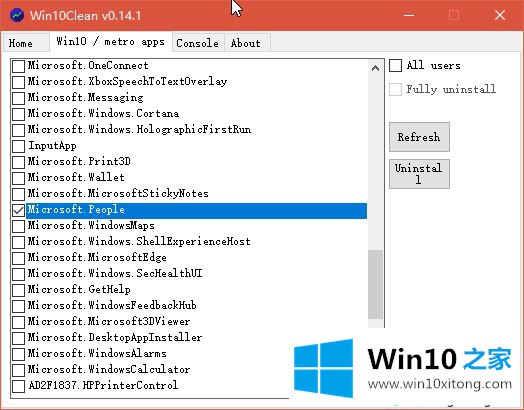Screen dimensions: 524x410
Task: Check Microsoft.Microsoft3DViewer checkbox
Action: coord(18,322)
